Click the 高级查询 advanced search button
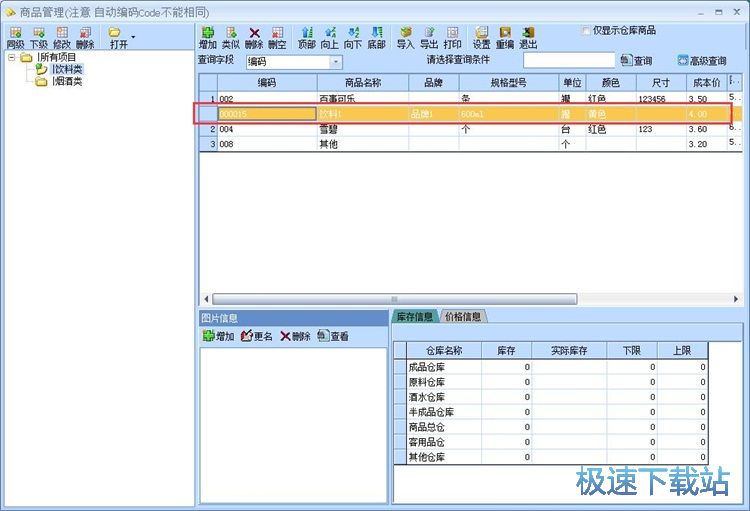This screenshot has height=511, width=750. coord(702,60)
